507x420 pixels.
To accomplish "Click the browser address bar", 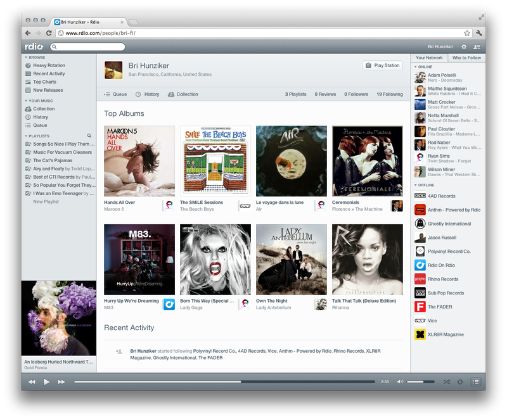I will (264, 33).
